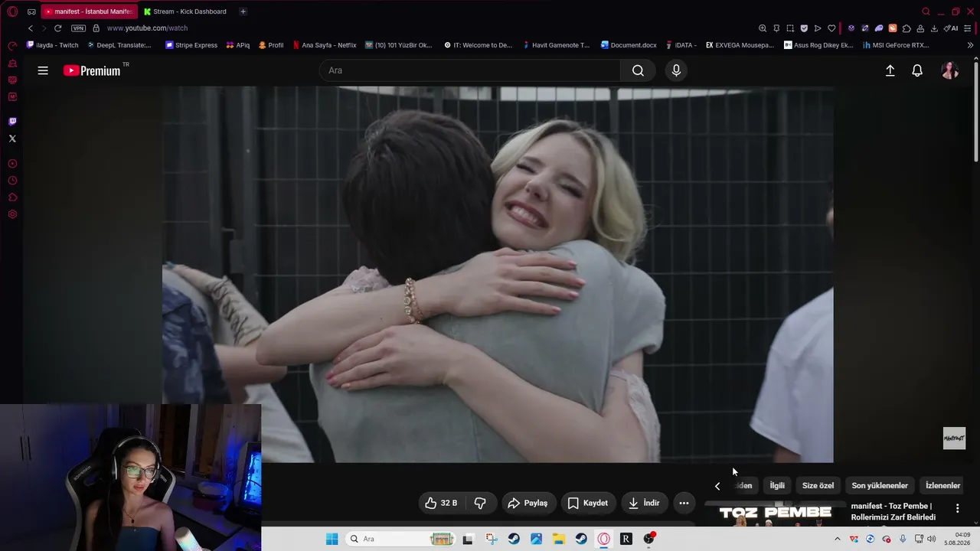This screenshot has height=551, width=980.
Task: Show hidden system tray icons
Action: point(837,539)
